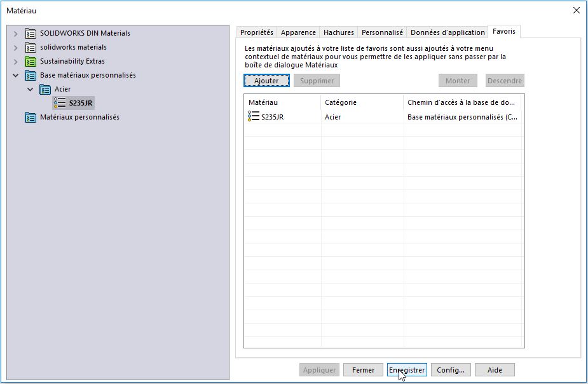Viewport: 588px width, 384px height.
Task: Click the Acier category folder icon
Action: click(x=45, y=89)
